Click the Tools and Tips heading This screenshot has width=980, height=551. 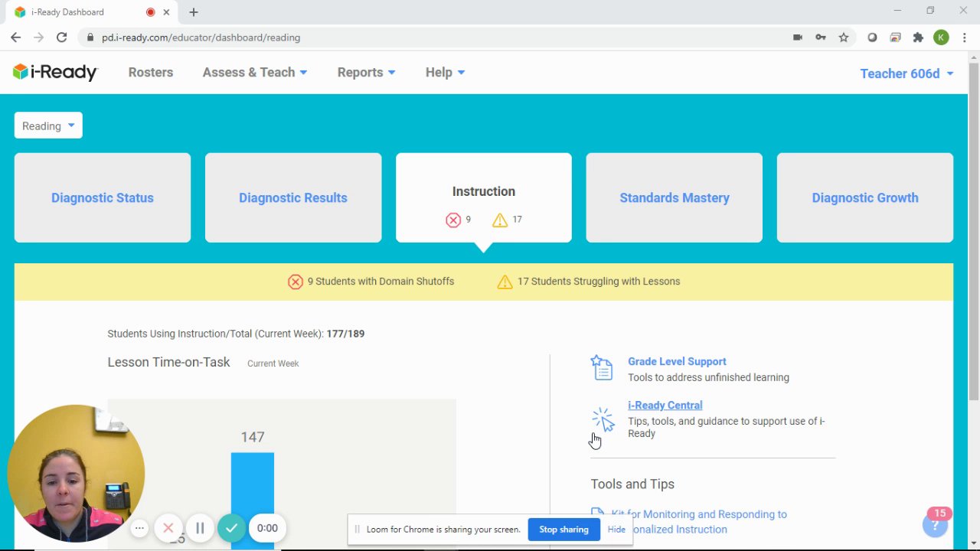tap(632, 484)
